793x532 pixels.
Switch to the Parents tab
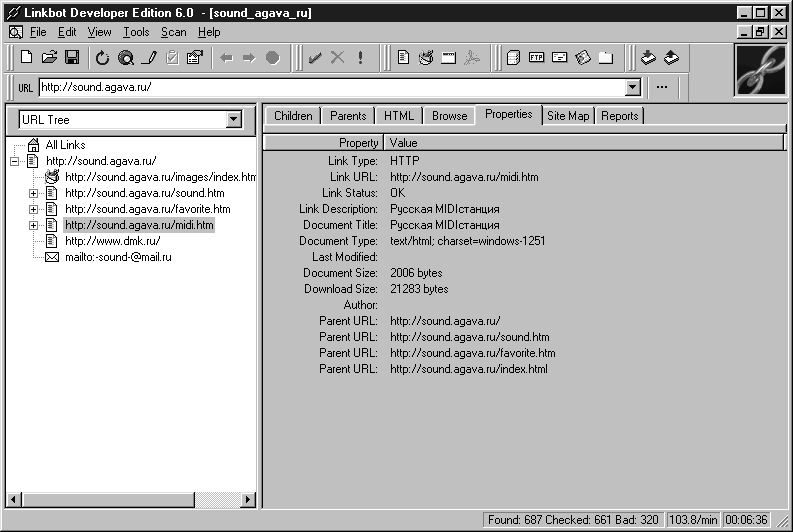click(348, 116)
